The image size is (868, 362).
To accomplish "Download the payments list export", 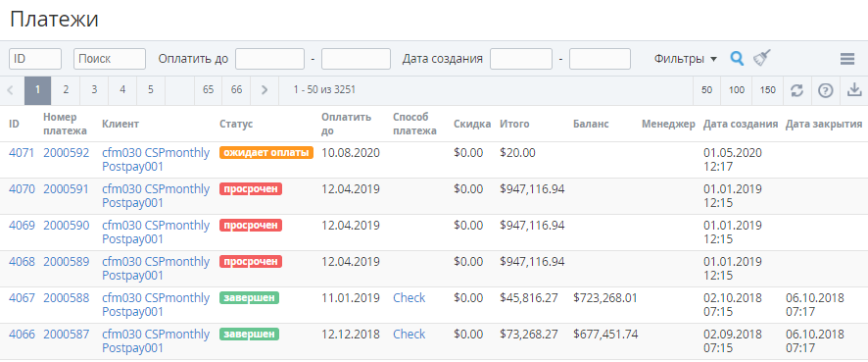I will pos(854,90).
